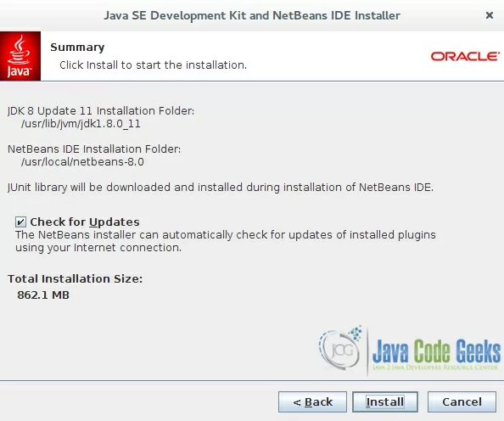Viewport: 504px width, 421px height.
Task: Click the Java logo icon
Action: (20, 56)
